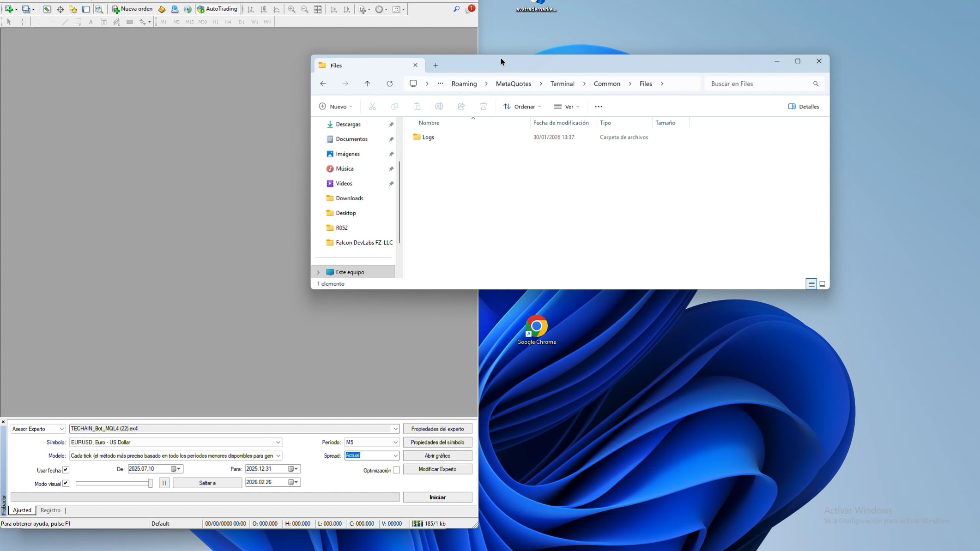Uncheck the Modo visual checkbox

(66, 483)
